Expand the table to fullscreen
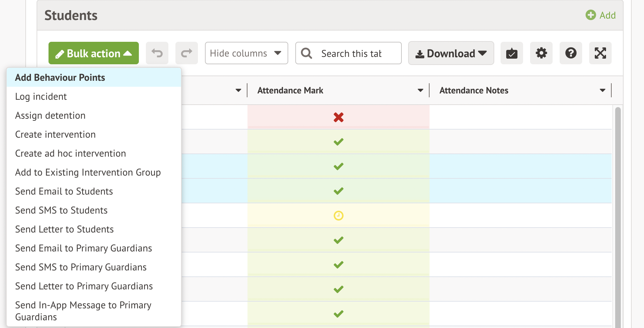The image size is (644, 328). pyautogui.click(x=600, y=53)
